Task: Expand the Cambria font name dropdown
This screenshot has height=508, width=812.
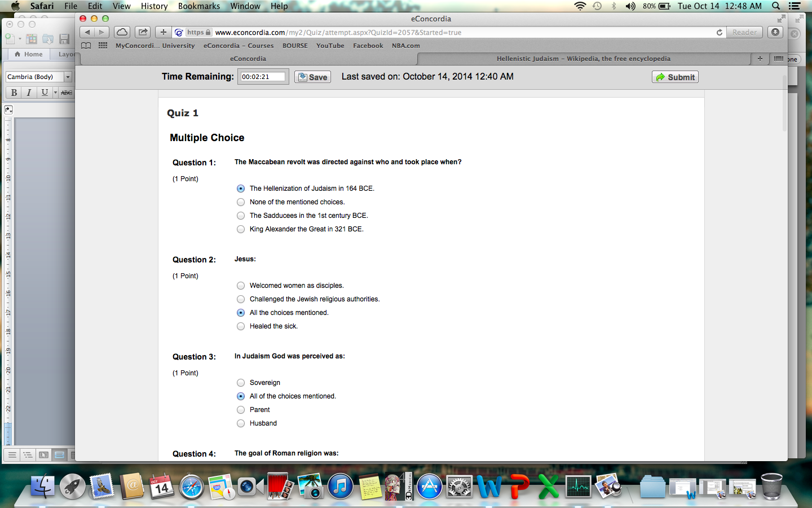Action: coord(68,77)
